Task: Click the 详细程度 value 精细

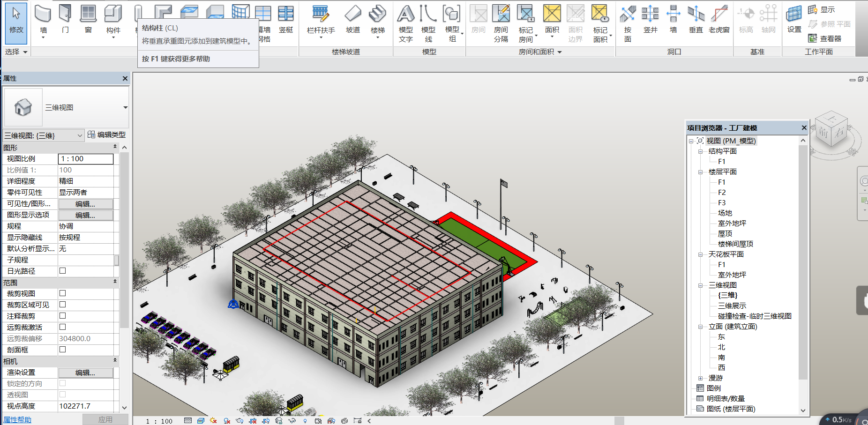Action: tap(86, 181)
